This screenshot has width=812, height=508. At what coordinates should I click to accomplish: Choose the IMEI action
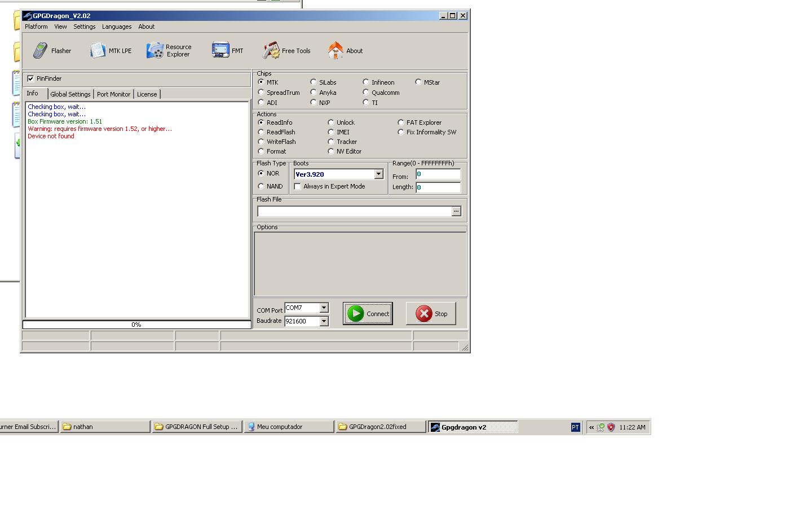pos(331,132)
